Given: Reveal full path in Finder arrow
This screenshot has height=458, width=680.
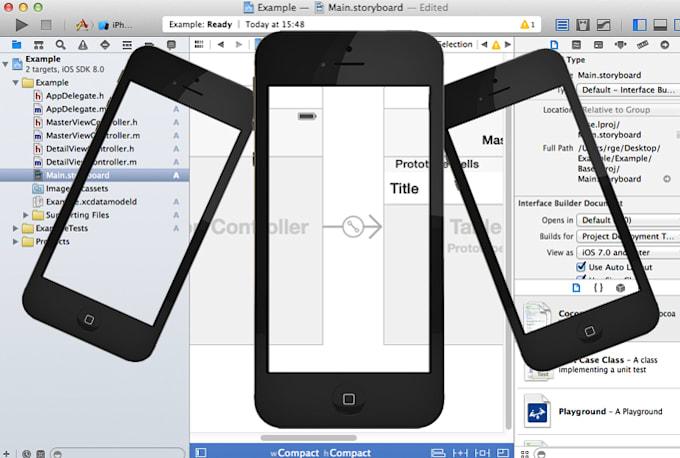Looking at the screenshot, I should coord(667,179).
